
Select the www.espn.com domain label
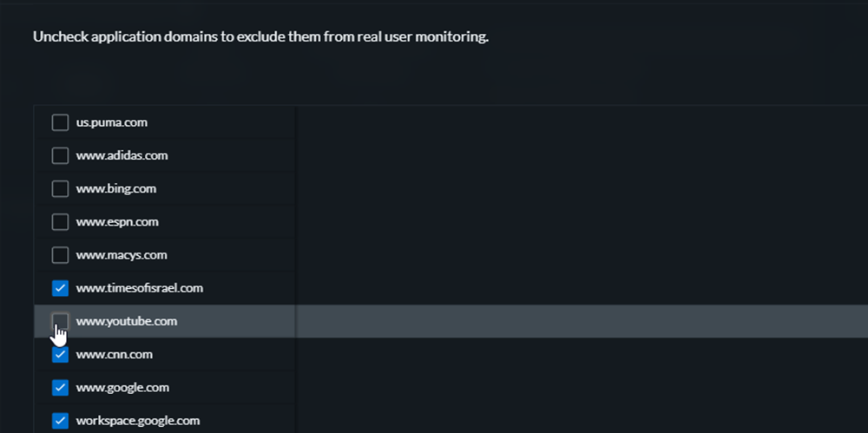[x=117, y=222]
